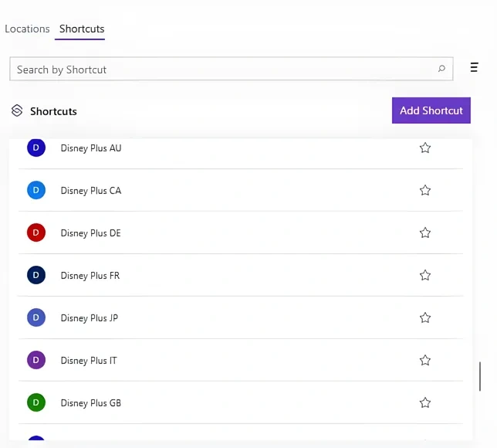
Task: Open the Disney Plus CA shortcut
Action: click(241, 190)
